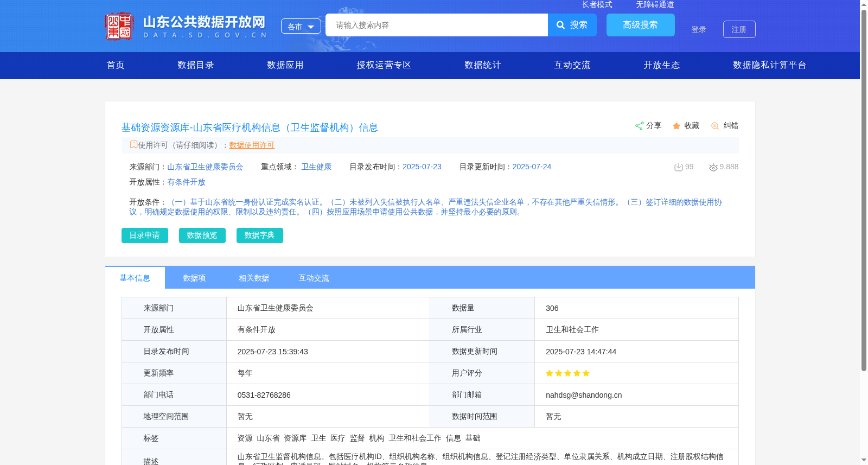
Task: Click cell 2025-07-23 14:47:44
Action: point(636,352)
